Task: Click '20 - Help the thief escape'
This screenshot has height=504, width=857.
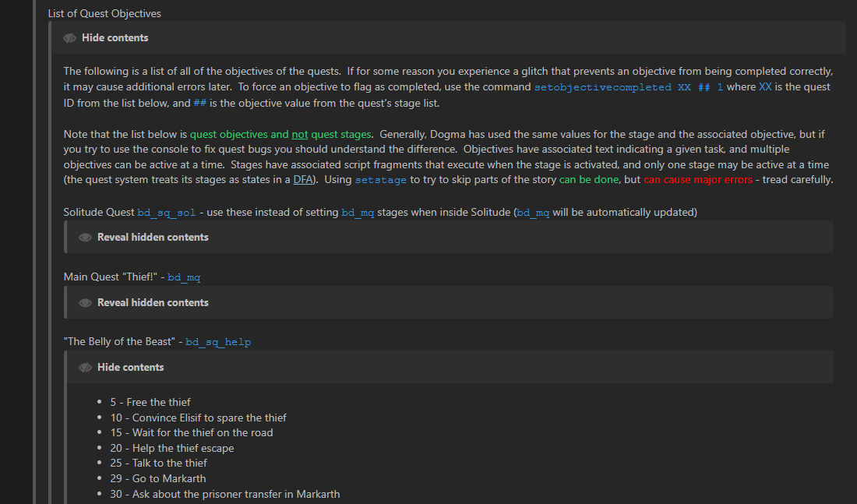Action: [172, 448]
